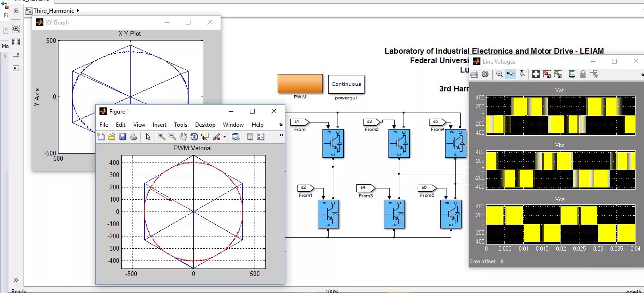
Task: Insert Colorbar in Figure 1
Action: (250, 137)
